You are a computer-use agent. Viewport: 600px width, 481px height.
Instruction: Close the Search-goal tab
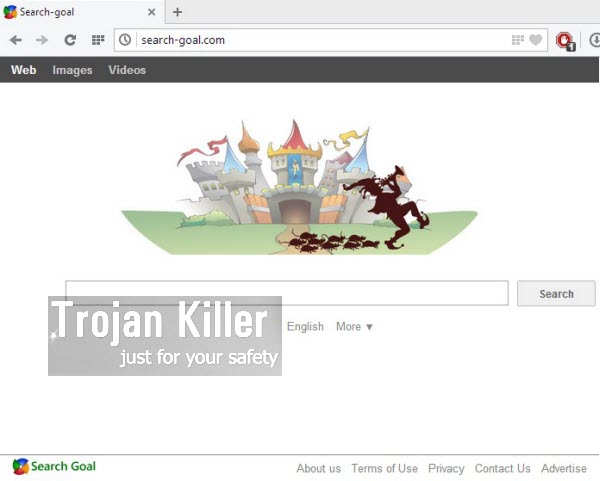coord(152,12)
